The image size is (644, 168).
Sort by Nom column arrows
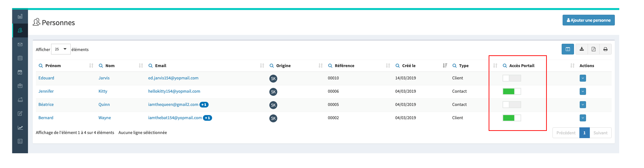pos(141,66)
